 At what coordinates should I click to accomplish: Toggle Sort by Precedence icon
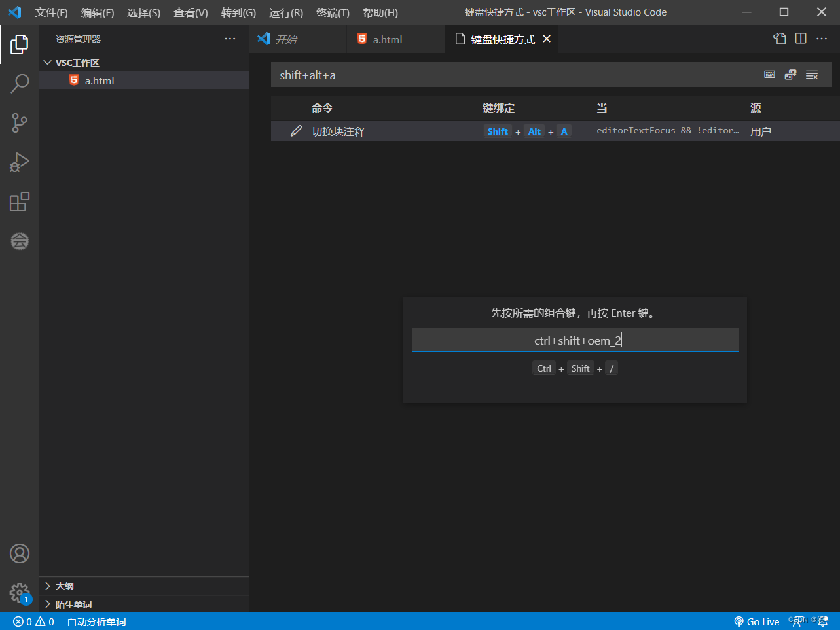(x=791, y=75)
